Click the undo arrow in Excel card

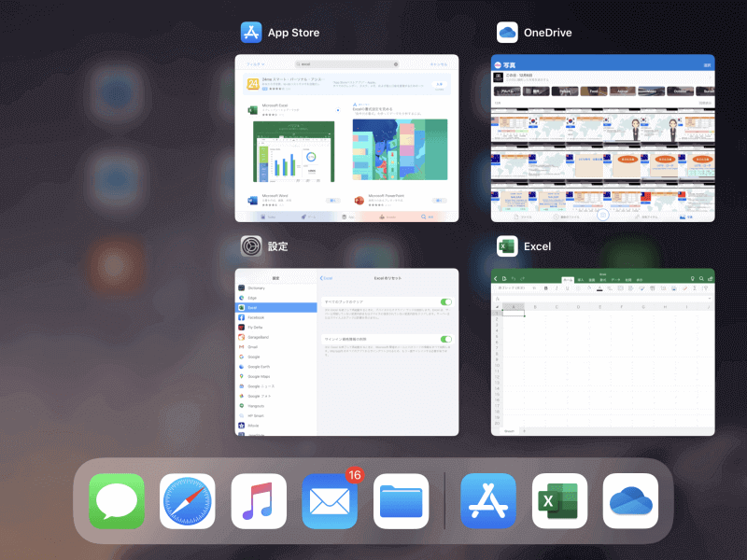514,278
